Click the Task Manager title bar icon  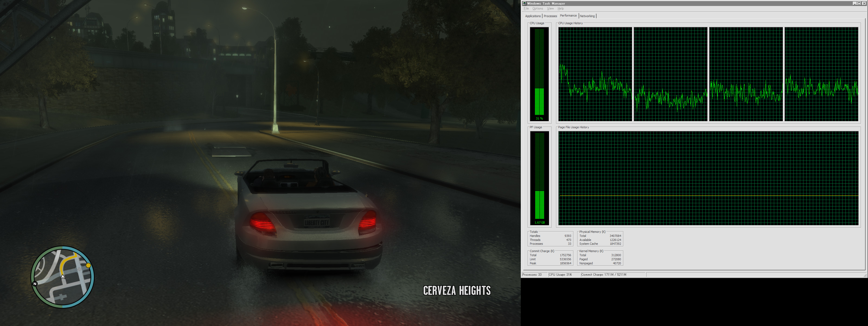point(524,3)
